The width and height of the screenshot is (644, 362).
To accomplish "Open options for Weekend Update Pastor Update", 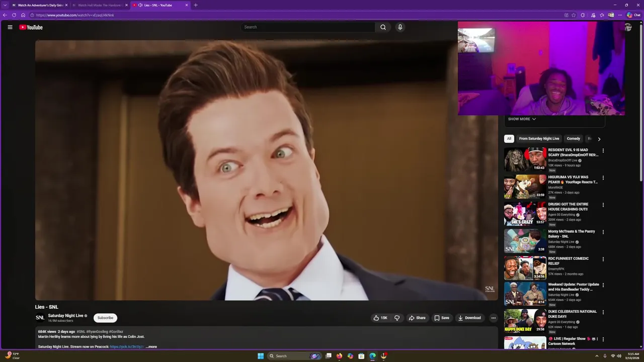I will tap(603, 285).
